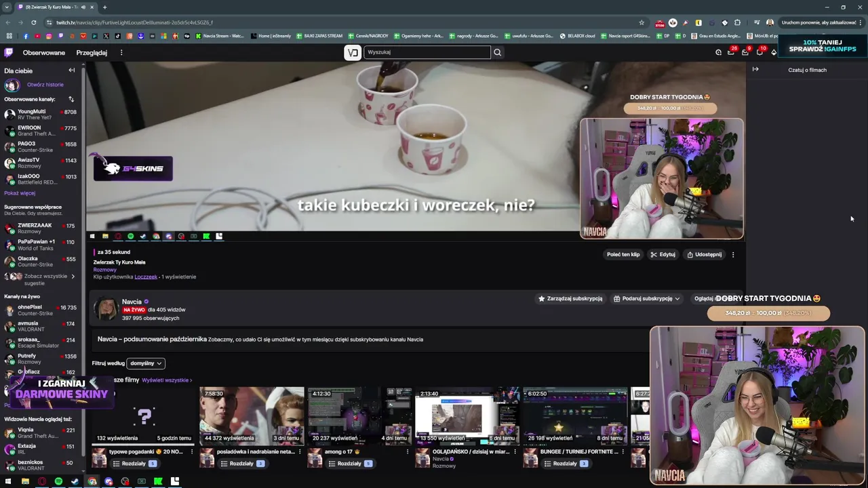Open the three-dot More menu beside Przeglądaj

(x=121, y=52)
